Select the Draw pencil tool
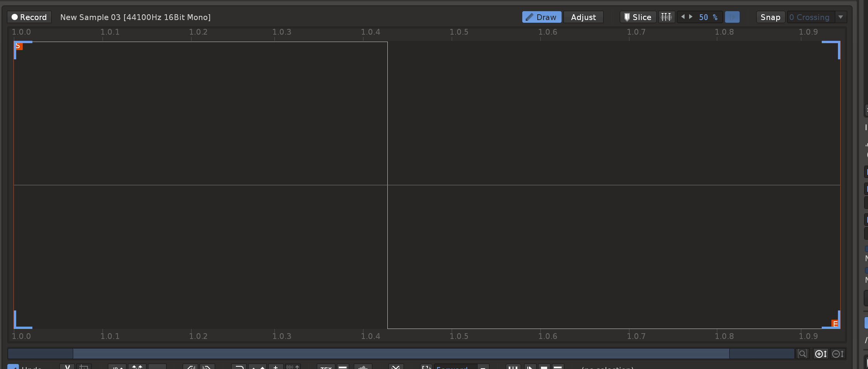 coord(541,17)
